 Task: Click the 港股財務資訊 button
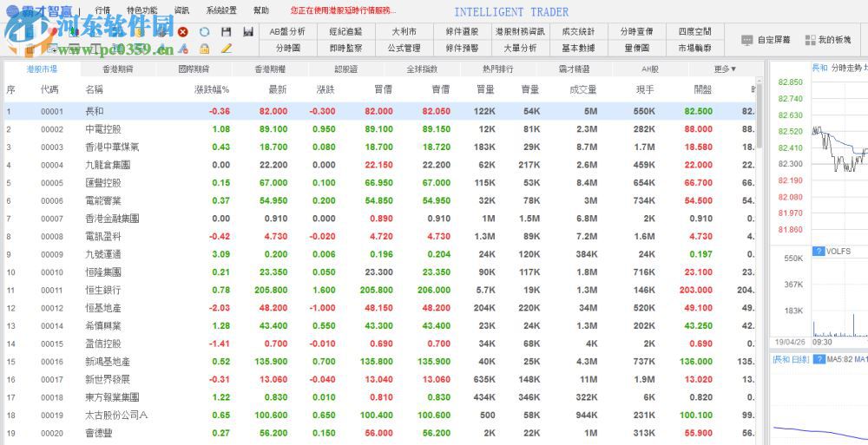coord(520,31)
